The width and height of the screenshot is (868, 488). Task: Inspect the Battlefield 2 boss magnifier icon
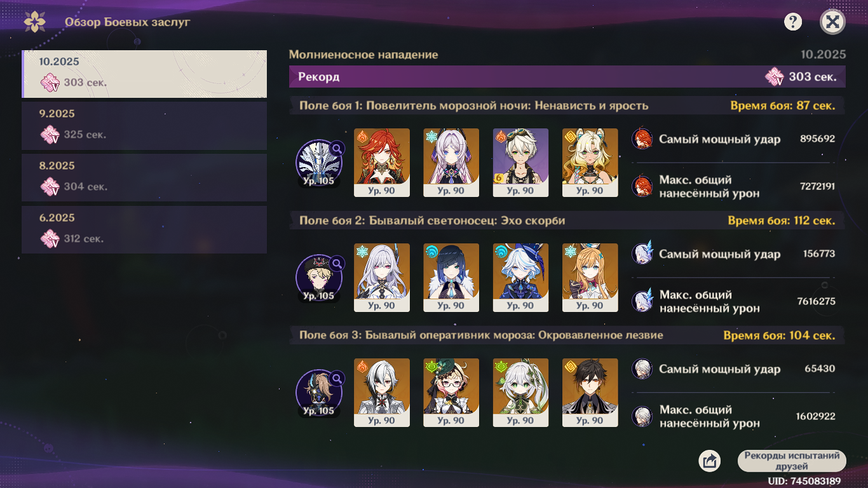point(337,263)
